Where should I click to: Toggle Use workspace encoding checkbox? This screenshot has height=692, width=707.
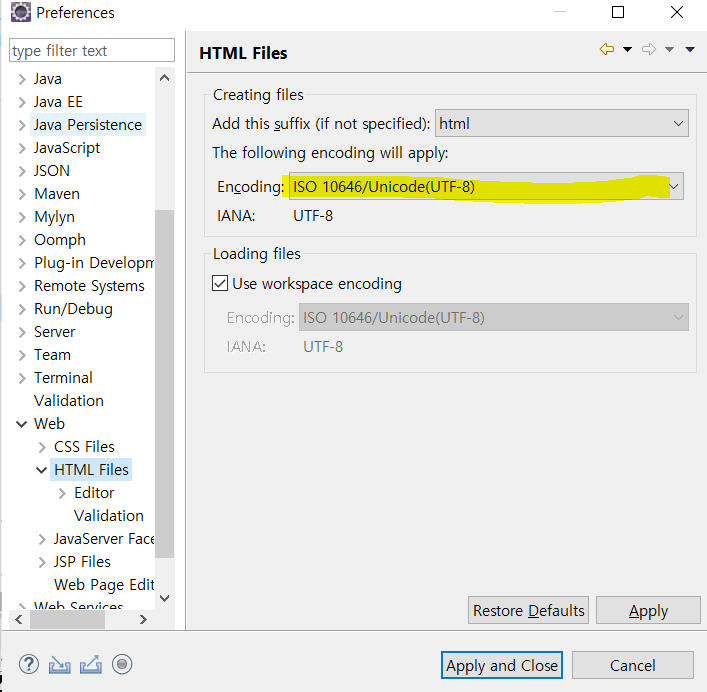(x=220, y=284)
